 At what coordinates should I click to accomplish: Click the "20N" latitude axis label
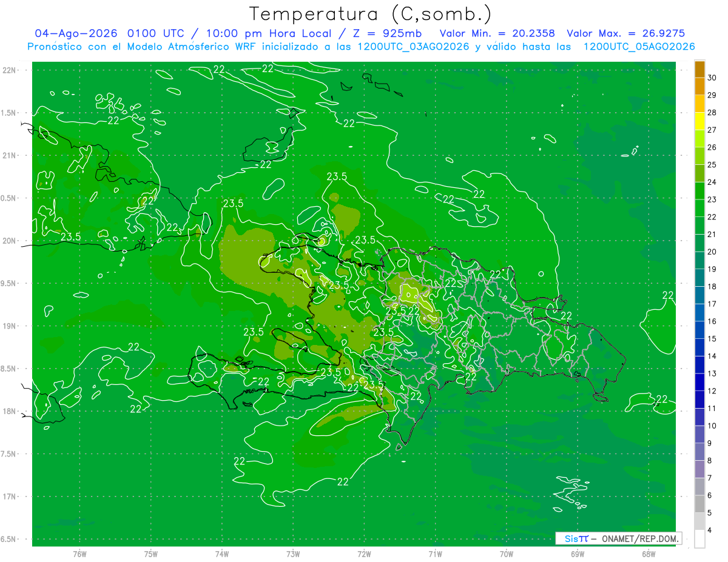(x=9, y=241)
